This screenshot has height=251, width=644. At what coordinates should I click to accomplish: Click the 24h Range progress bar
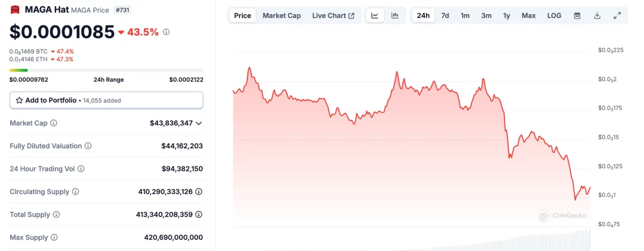[106, 70]
